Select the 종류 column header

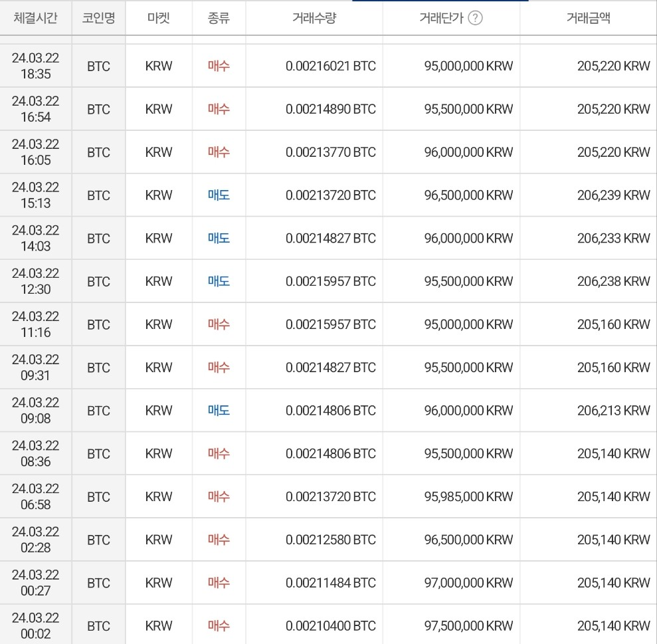coord(219,18)
